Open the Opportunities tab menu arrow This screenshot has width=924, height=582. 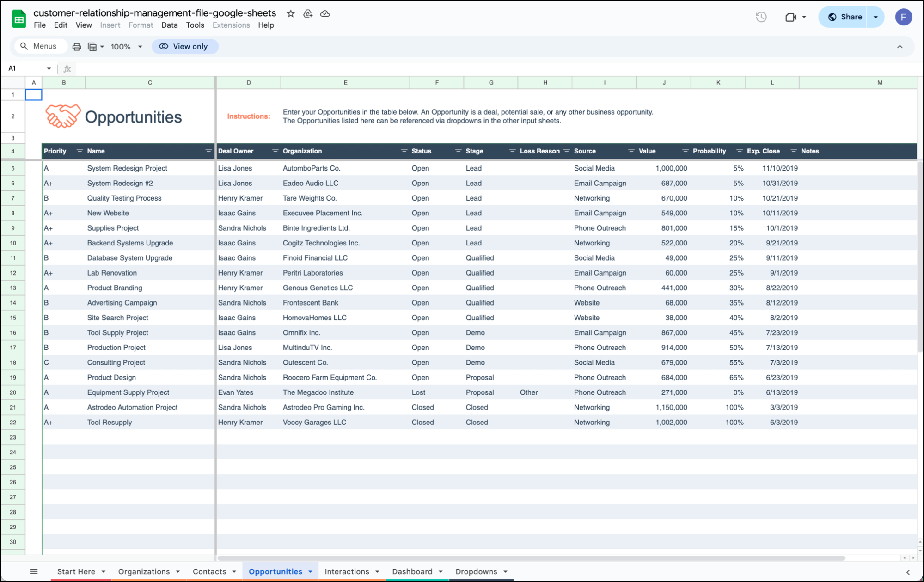click(310, 572)
